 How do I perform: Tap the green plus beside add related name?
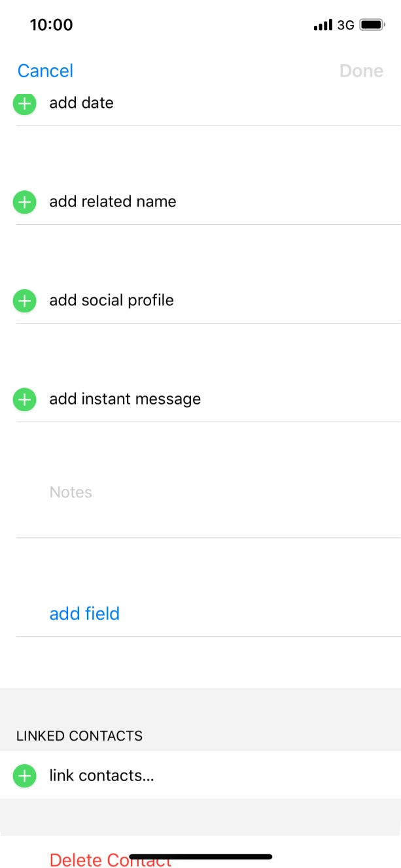click(24, 202)
